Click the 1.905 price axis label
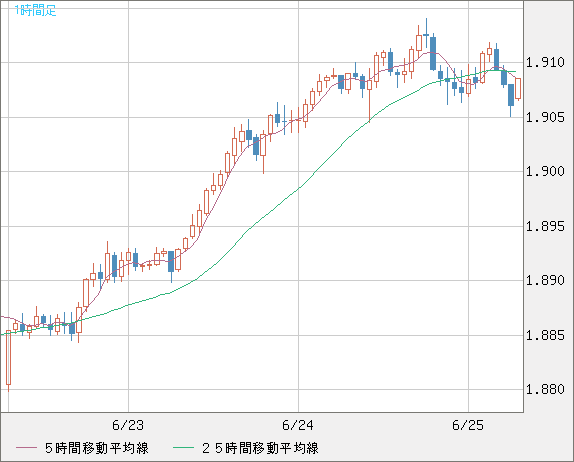The width and height of the screenshot is (574, 462). click(x=545, y=118)
